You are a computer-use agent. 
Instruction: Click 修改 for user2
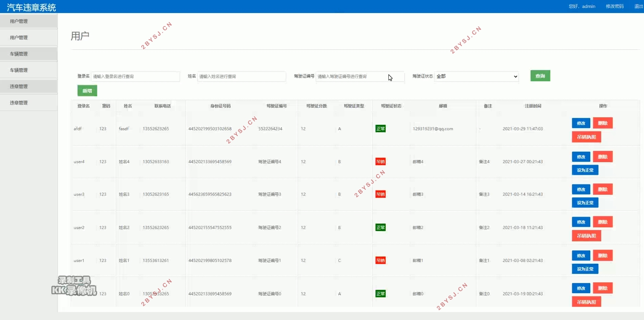click(x=581, y=222)
